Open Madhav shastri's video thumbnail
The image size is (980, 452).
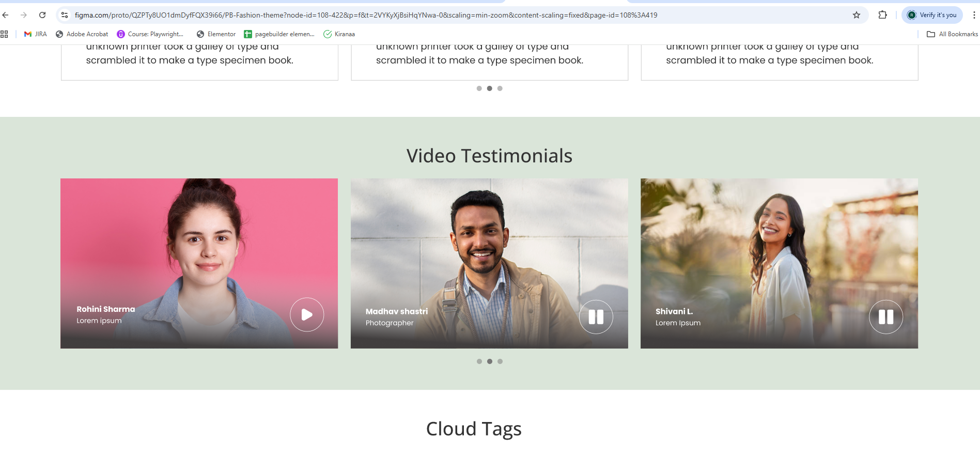click(x=489, y=263)
